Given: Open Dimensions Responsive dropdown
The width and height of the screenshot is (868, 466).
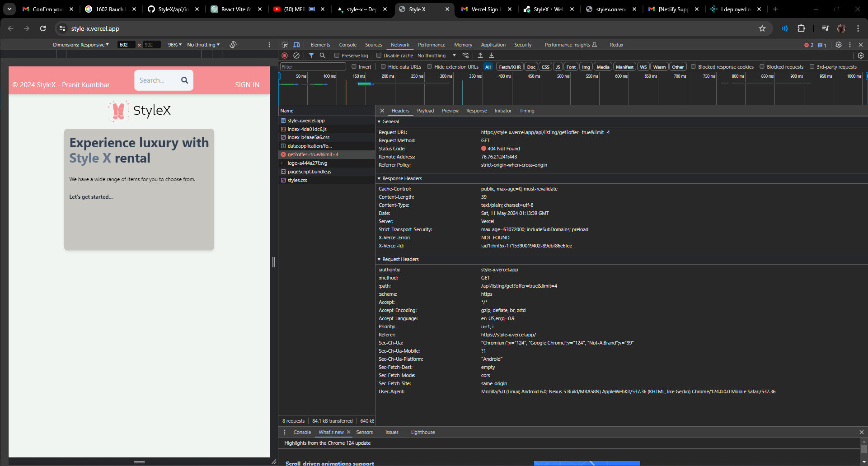Looking at the screenshot, I should [81, 45].
